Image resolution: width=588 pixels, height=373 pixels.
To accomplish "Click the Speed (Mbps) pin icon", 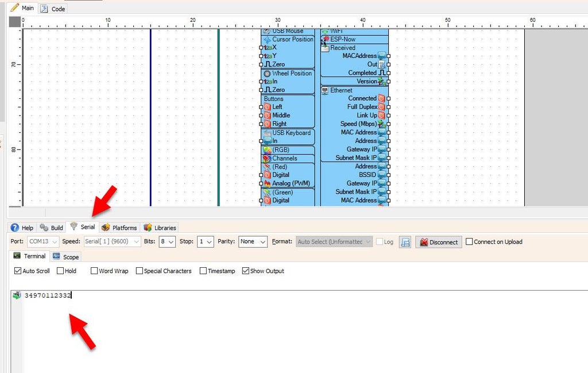I will point(382,124).
